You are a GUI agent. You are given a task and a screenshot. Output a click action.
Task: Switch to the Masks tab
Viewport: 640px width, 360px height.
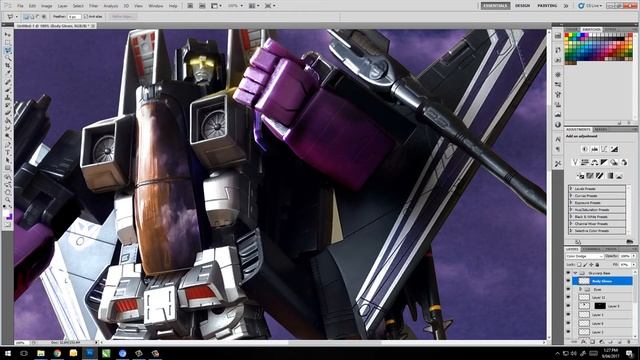tap(600, 129)
